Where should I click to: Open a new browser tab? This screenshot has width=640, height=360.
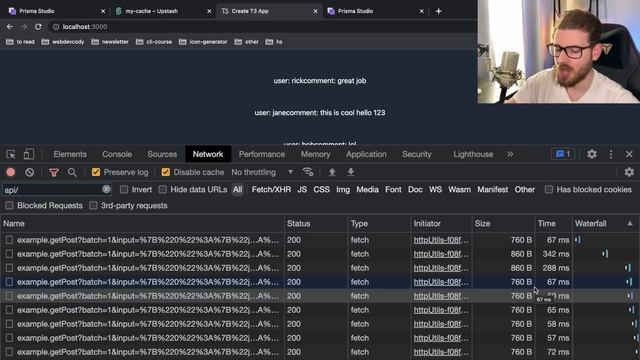tap(438, 11)
